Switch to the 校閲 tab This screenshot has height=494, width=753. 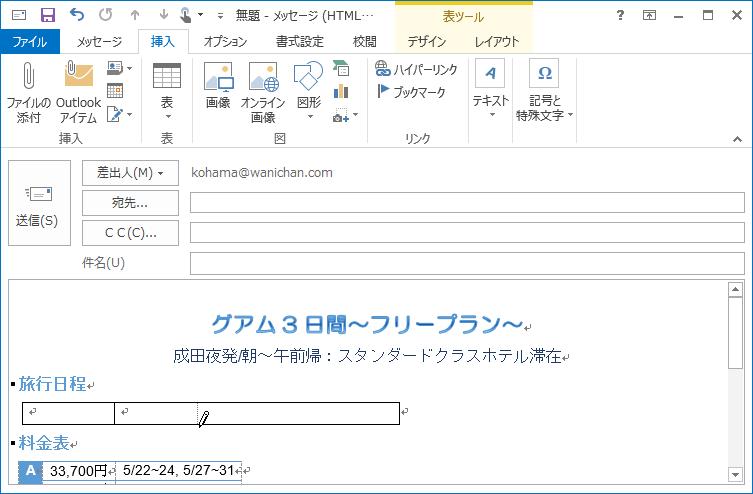tap(364, 42)
